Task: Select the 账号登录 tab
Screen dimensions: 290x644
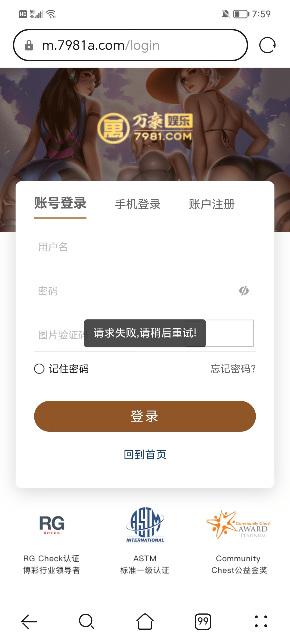Action: click(x=60, y=203)
